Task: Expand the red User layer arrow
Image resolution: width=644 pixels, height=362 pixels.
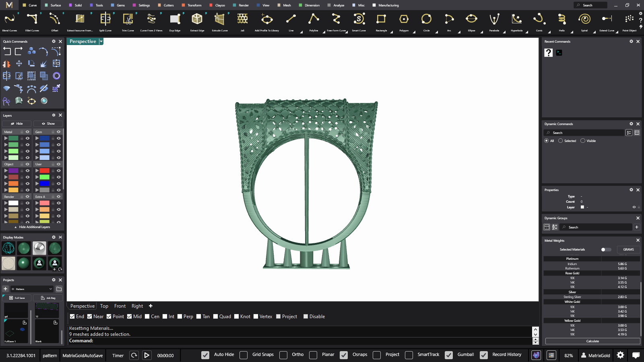Action: pyautogui.click(x=37, y=171)
